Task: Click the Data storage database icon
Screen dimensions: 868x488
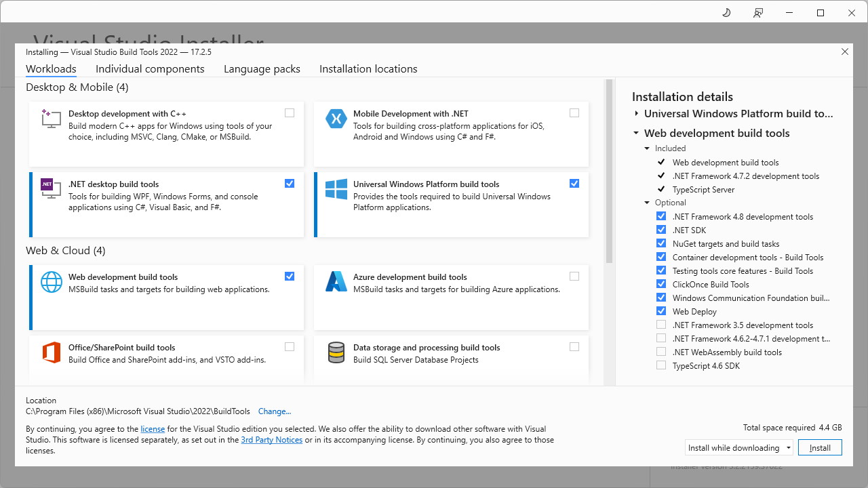Action: [x=336, y=352]
